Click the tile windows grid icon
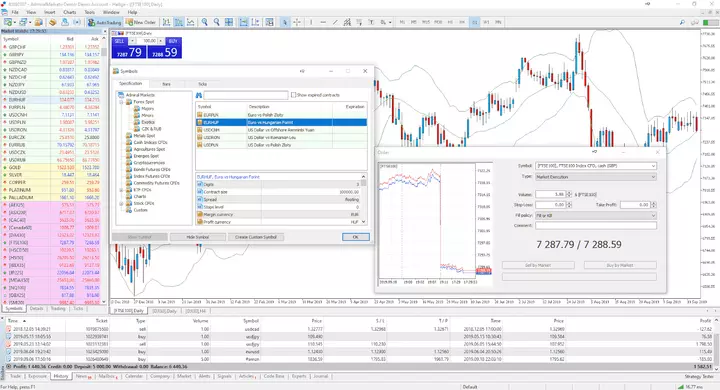The width and height of the screenshot is (720, 390). coord(229,22)
